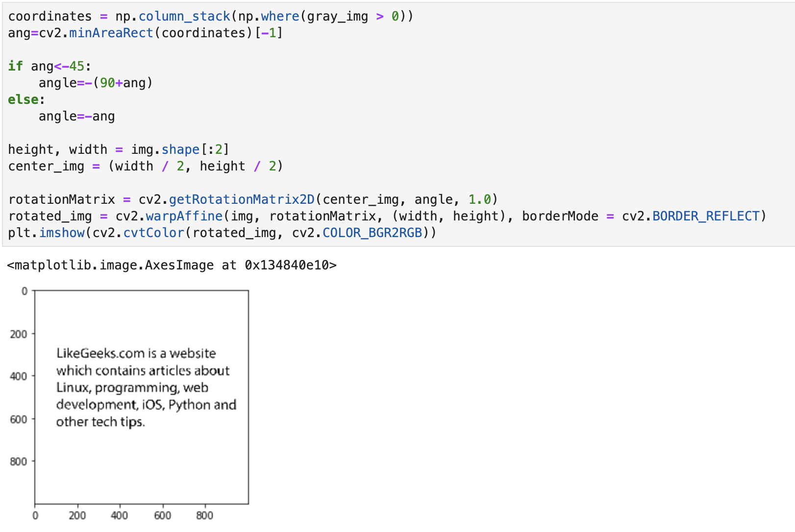Viewport: 795px width, 532px height.
Task: Click the 'angle=-(90+ang)' statement
Action: click(x=96, y=83)
